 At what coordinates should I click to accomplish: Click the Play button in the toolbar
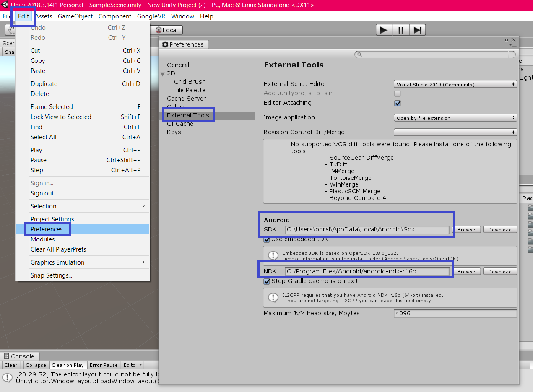pos(384,30)
